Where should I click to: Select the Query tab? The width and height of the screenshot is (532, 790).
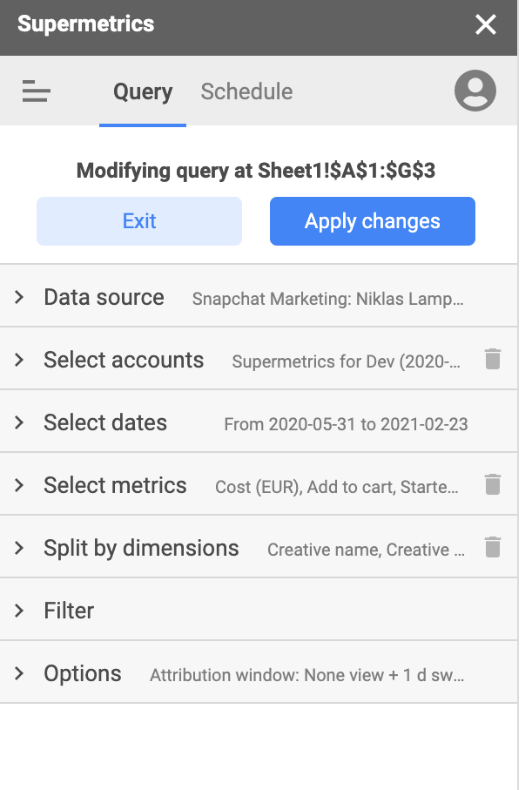(143, 91)
